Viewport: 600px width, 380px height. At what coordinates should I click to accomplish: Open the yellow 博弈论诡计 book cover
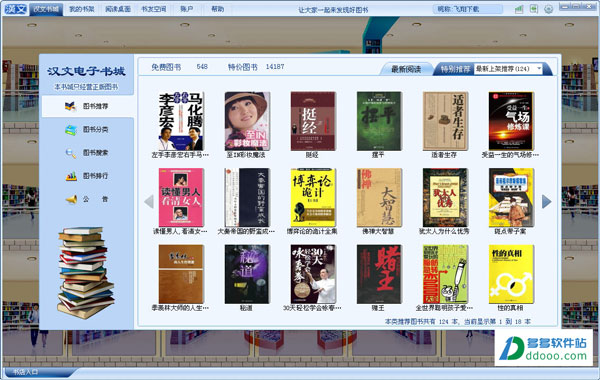click(x=313, y=197)
